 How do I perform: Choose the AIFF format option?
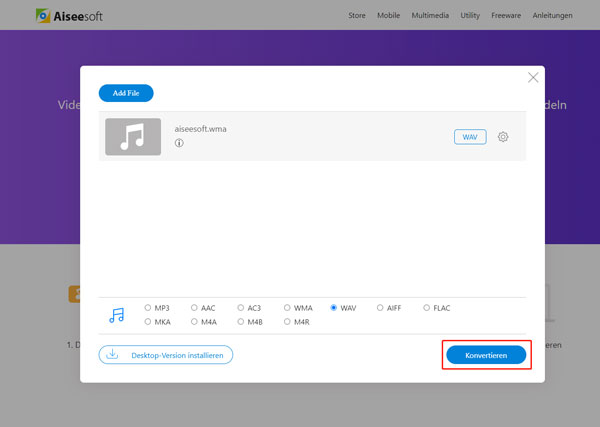[381, 308]
